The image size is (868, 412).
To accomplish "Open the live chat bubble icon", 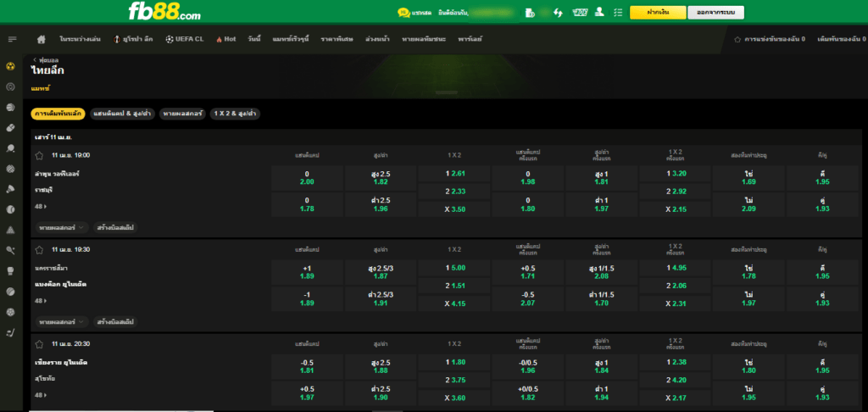I will pyautogui.click(x=403, y=12).
